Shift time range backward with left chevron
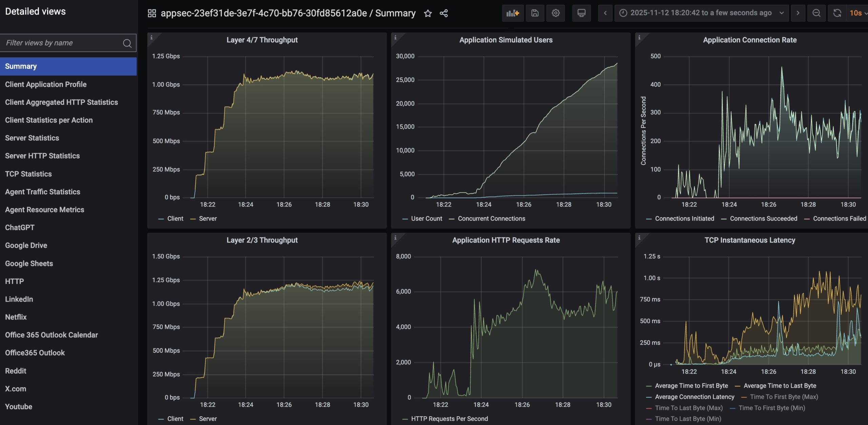 (605, 13)
